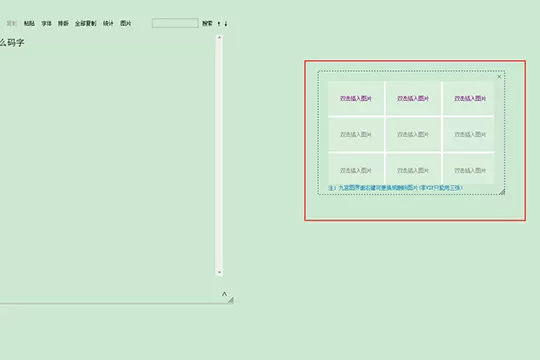
Task: Click the grayed-out 复制 (copy) item
Action: (x=12, y=23)
